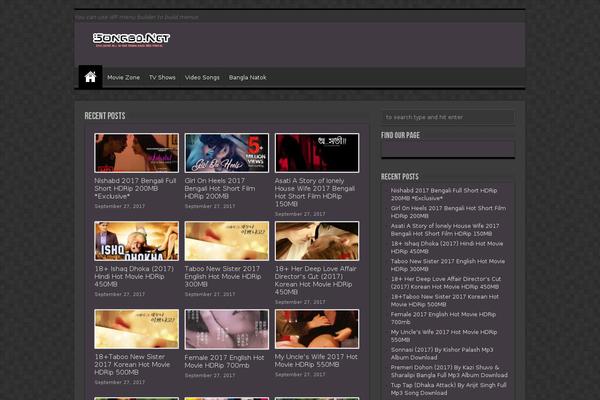The width and height of the screenshot is (600, 400).
Task: Open grid post title My Uncle's Wife 2017
Action: pyautogui.click(x=316, y=361)
